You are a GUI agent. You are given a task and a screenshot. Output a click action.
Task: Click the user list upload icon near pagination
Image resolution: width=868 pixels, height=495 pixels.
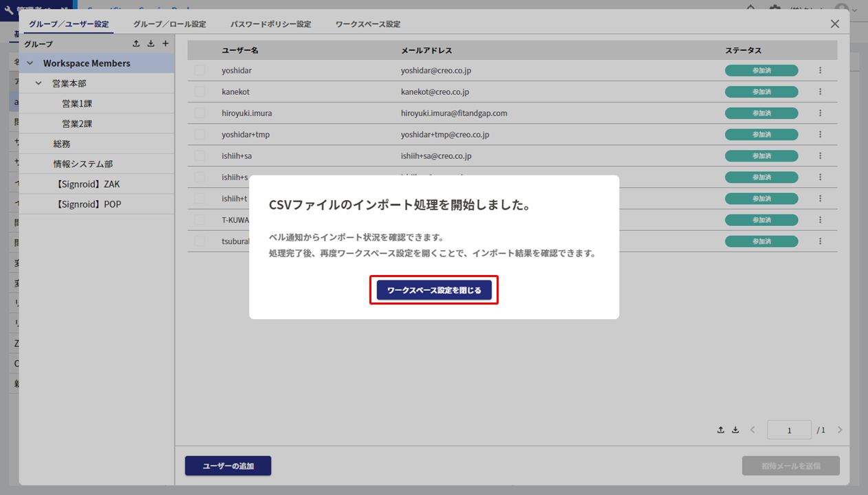721,430
